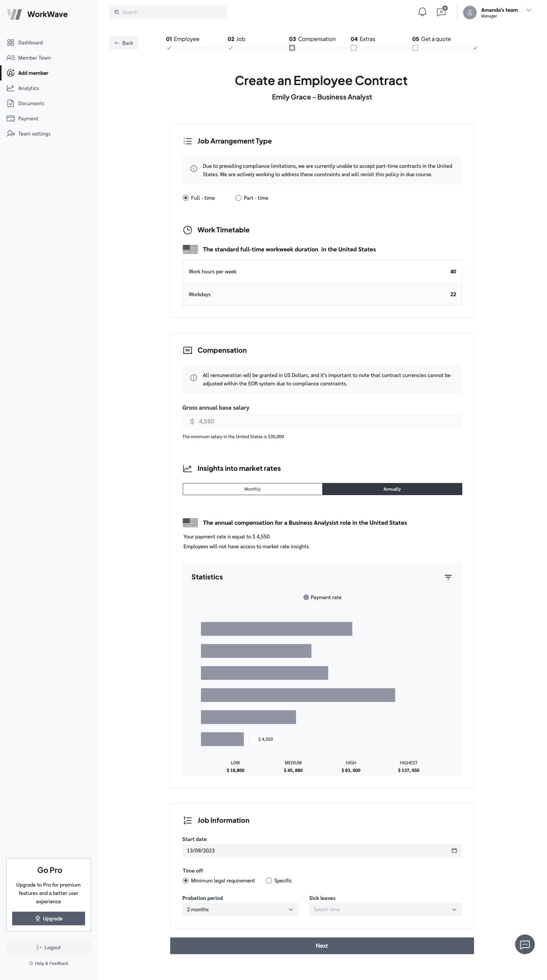Open the start date calendar icon
Screen dimensions: 547x980
454,850
